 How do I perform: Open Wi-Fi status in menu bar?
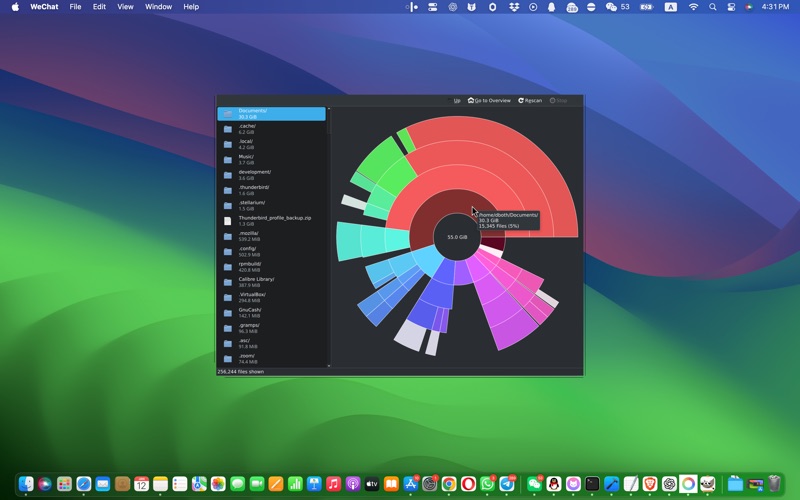693,7
